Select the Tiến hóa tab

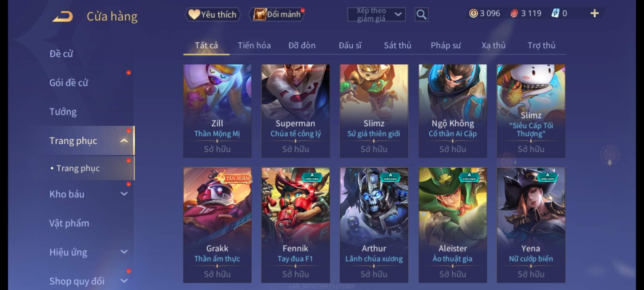coord(254,45)
